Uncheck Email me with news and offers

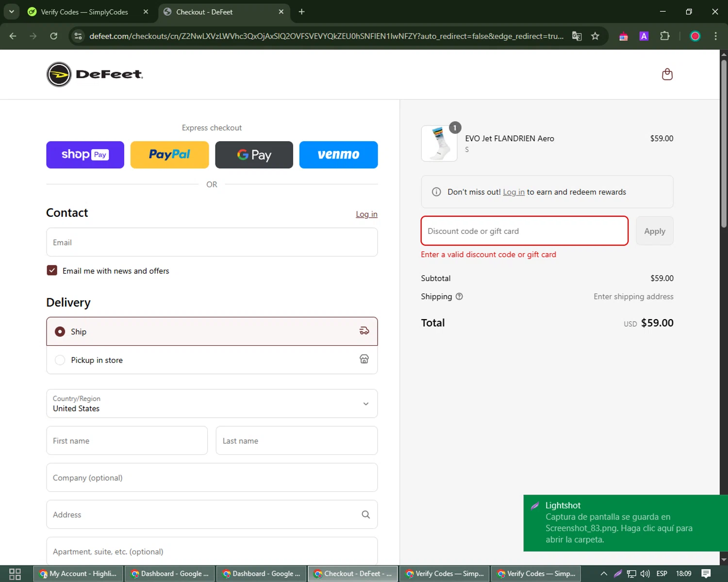tap(52, 271)
